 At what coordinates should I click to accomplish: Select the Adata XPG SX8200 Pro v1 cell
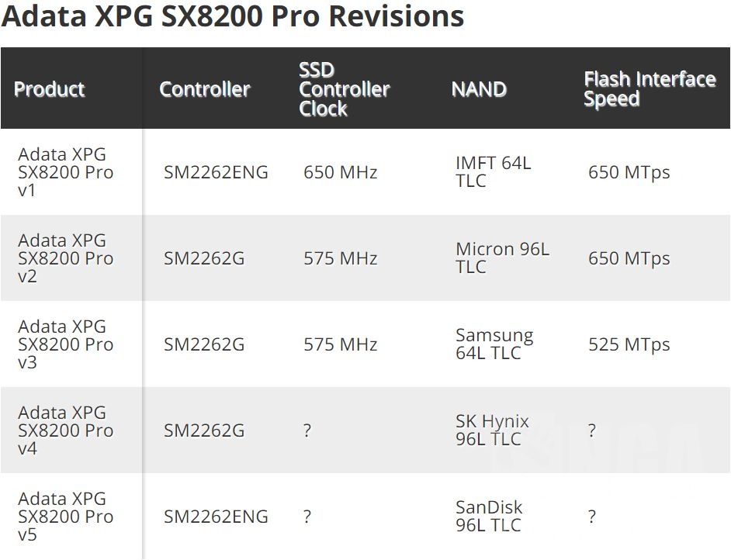[x=65, y=171]
